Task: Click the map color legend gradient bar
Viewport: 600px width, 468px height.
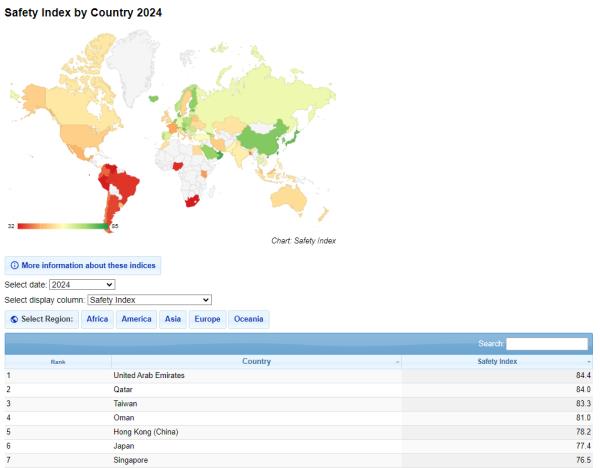Action: coord(63,226)
